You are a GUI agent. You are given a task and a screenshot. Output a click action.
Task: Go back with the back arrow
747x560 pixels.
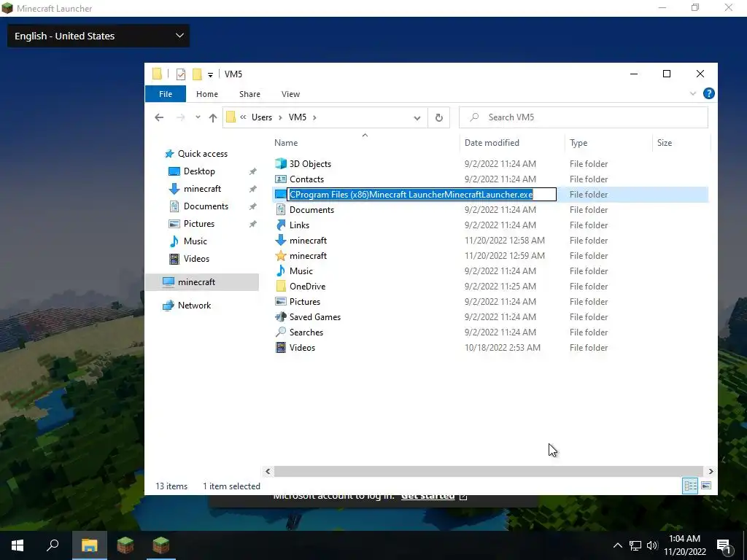pos(159,117)
